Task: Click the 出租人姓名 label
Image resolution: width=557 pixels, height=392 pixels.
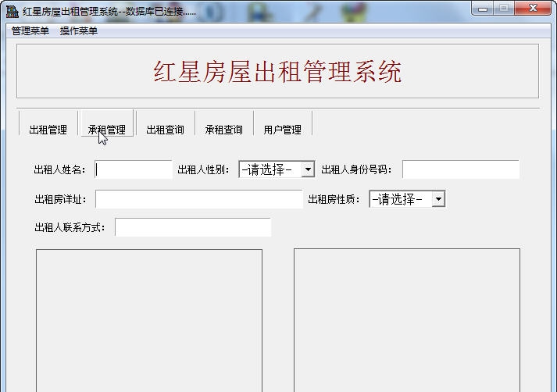Action: [x=59, y=169]
